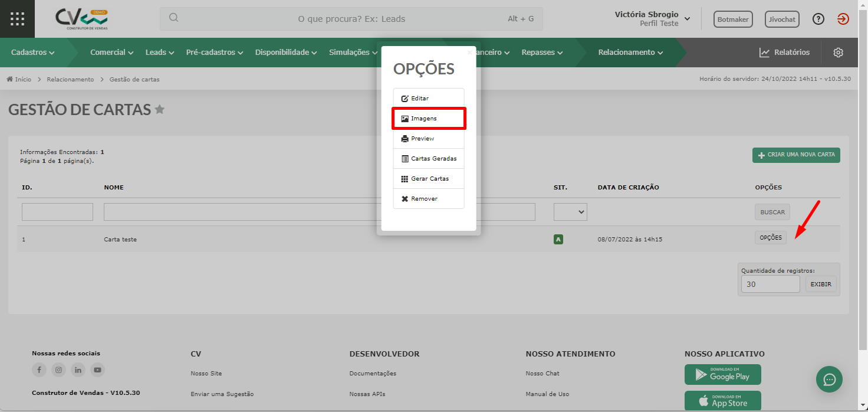This screenshot has height=412, width=868.
Task: Click the Botmaker button
Action: coord(734,19)
